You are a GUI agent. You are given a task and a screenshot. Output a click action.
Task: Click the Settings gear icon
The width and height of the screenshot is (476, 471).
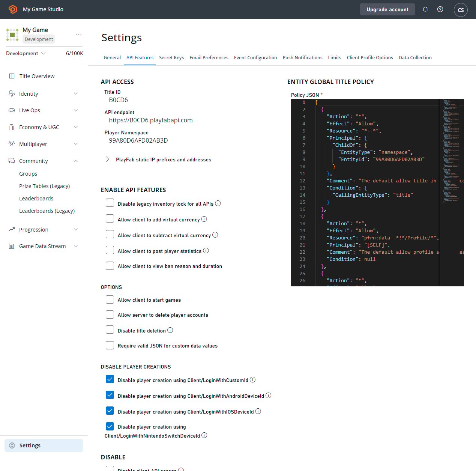pyautogui.click(x=12, y=445)
